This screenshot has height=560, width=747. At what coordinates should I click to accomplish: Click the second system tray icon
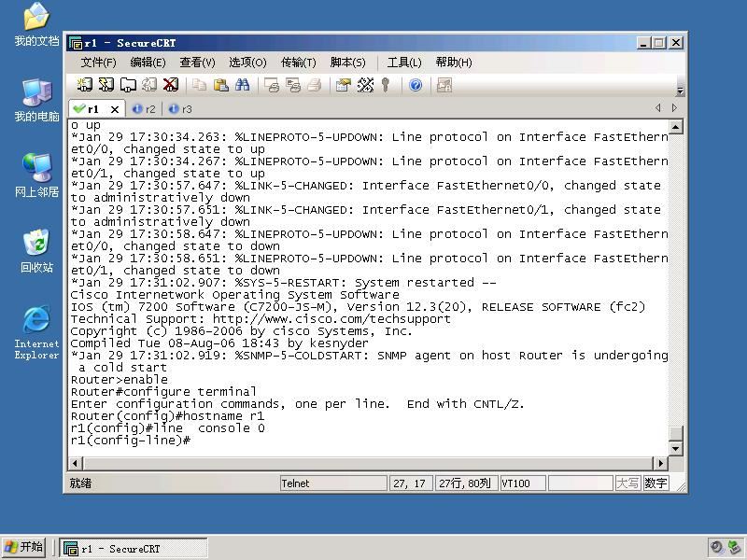coord(734,547)
